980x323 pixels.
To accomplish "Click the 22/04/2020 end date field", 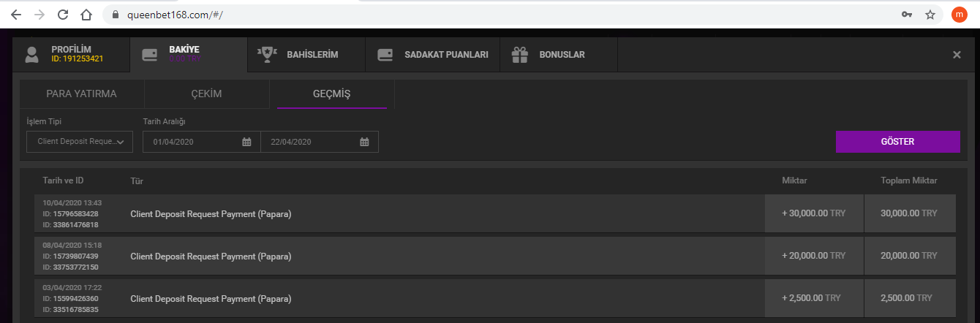I will coord(311,142).
